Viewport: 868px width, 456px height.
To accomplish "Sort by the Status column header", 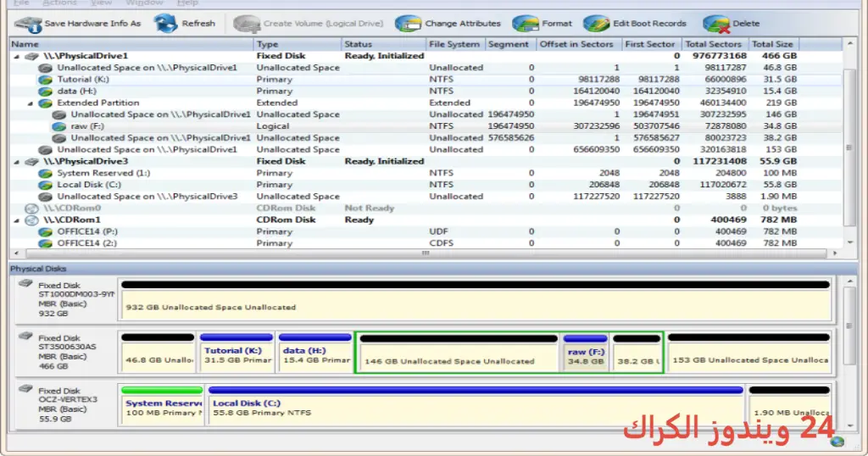I will tap(383, 44).
